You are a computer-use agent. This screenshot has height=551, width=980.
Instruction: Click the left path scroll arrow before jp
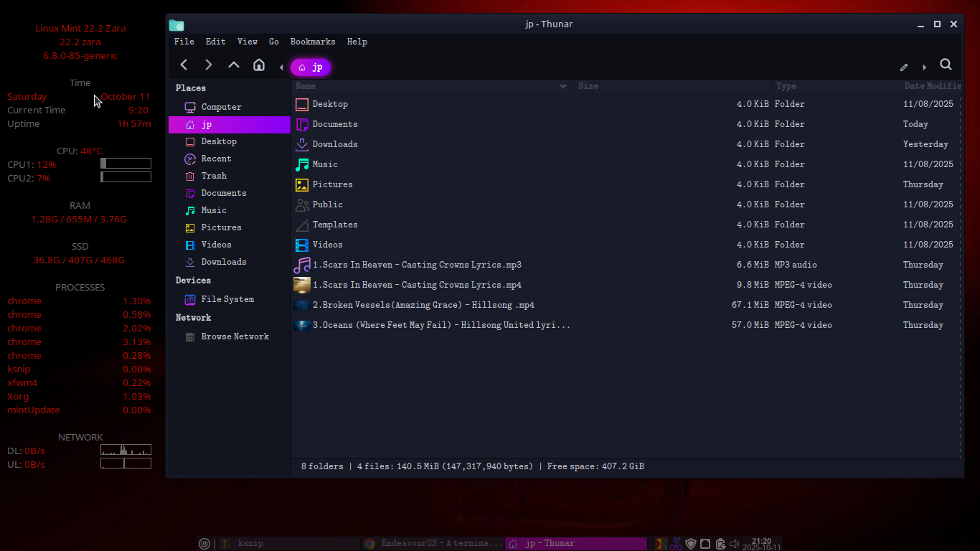(x=281, y=67)
